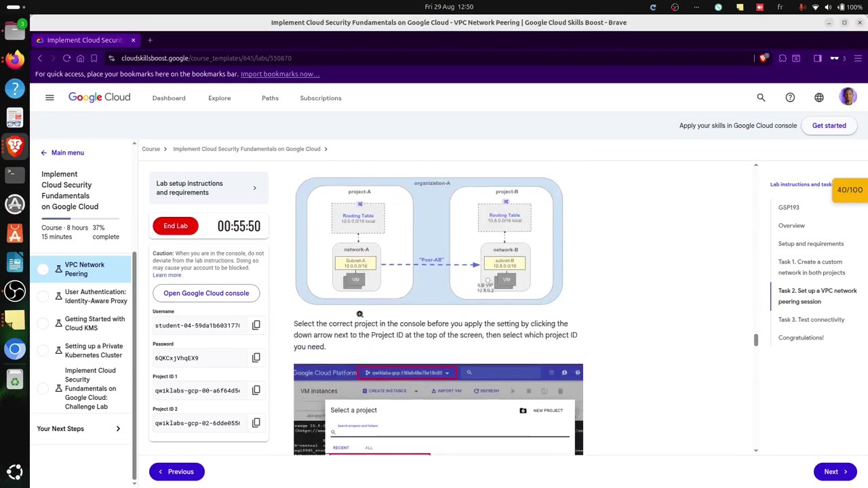Copy the Username value
868x488 pixels.
point(256,325)
